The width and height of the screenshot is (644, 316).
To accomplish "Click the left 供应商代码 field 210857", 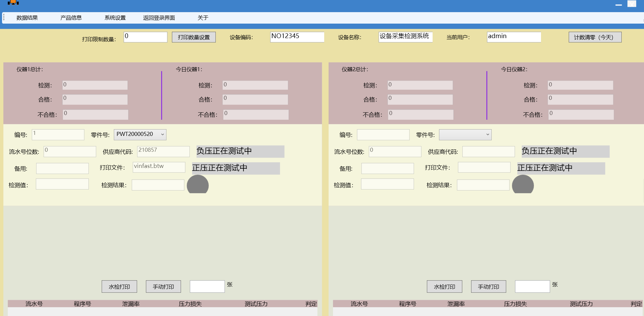I will 163,151.
